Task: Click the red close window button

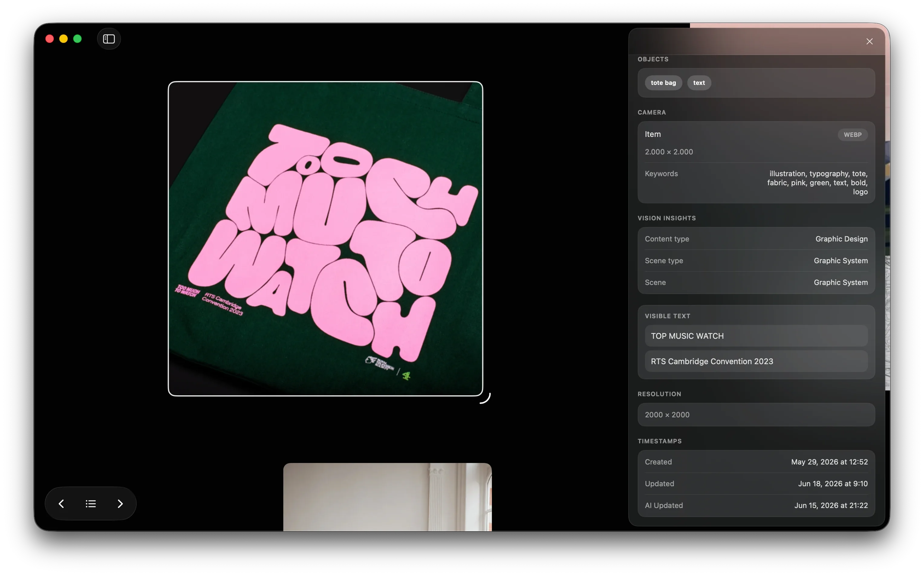Action: [50, 39]
